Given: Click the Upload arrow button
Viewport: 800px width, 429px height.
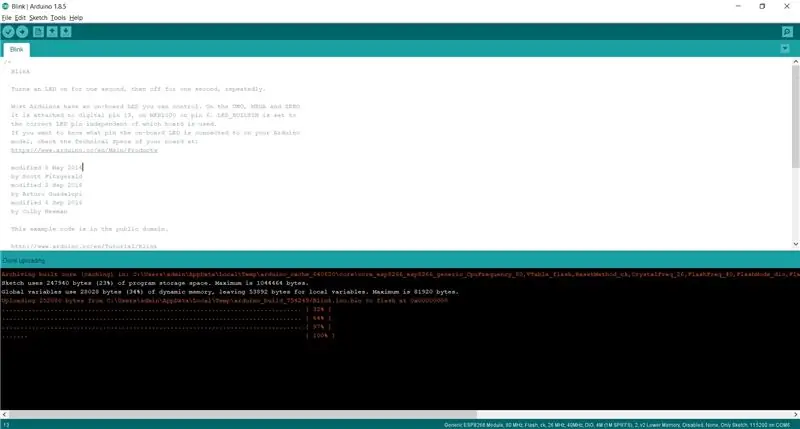Looking at the screenshot, I should (x=22, y=32).
